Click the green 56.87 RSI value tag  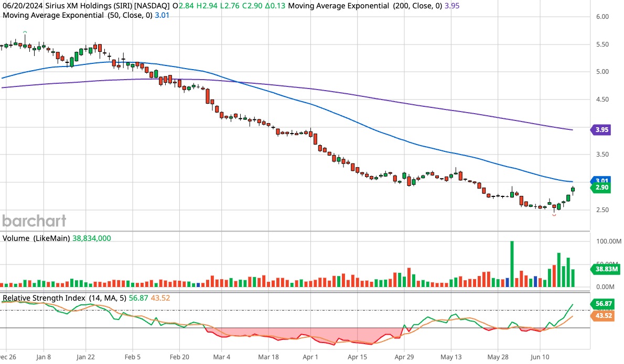pos(603,304)
